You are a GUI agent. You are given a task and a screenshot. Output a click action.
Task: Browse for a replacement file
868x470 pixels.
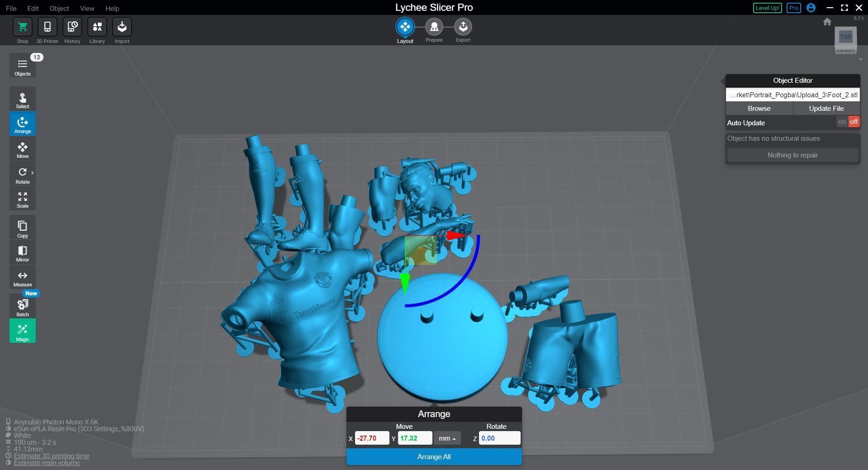(x=759, y=109)
